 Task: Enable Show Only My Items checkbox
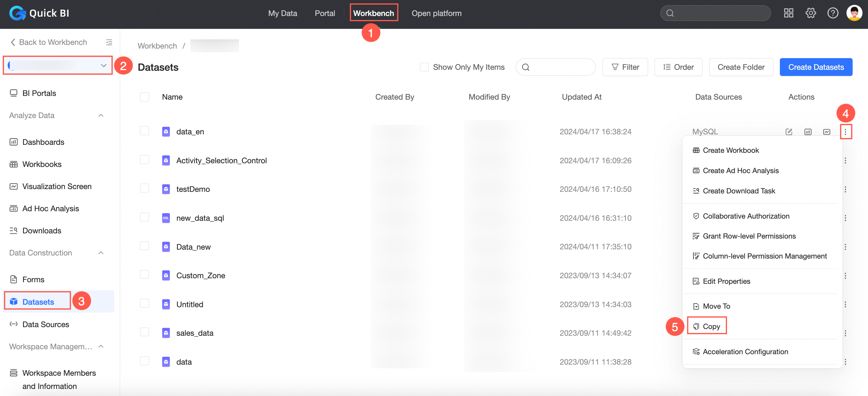tap(424, 67)
